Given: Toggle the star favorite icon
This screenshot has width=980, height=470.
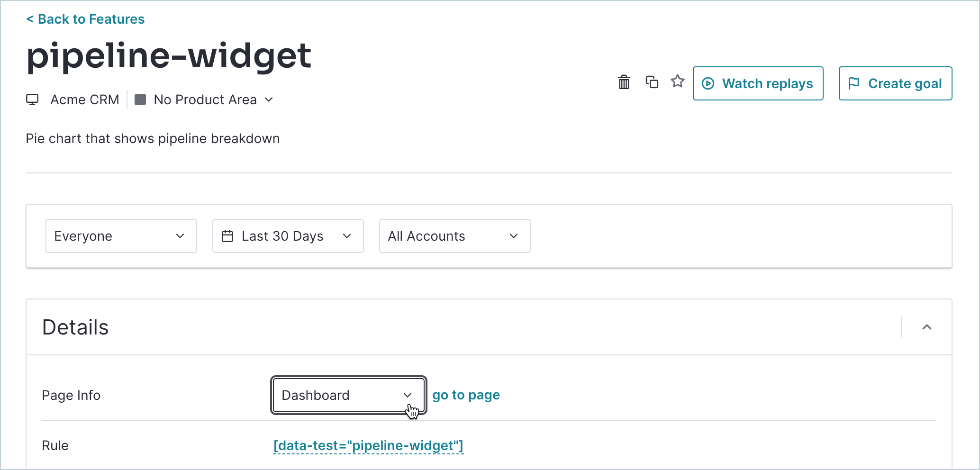Looking at the screenshot, I should (678, 81).
